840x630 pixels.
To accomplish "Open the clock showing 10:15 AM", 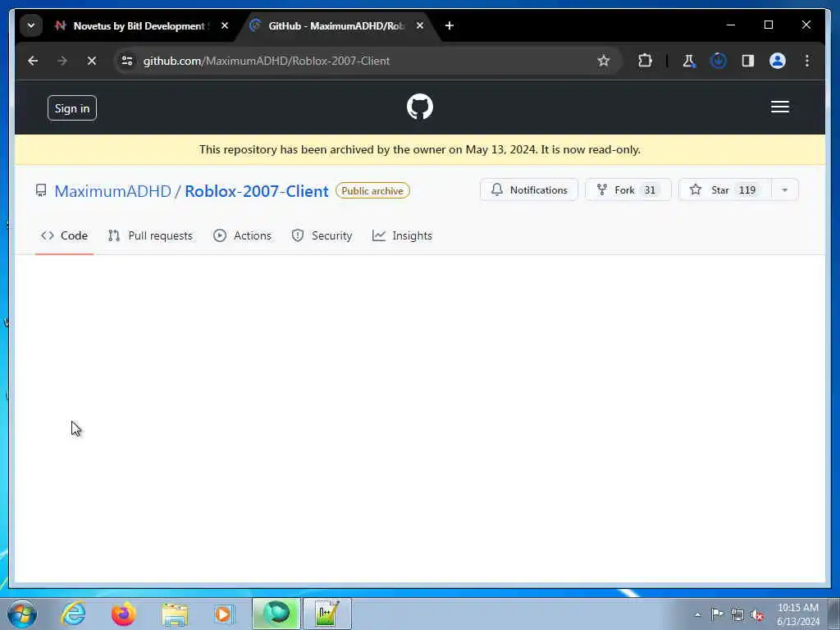I will pyautogui.click(x=797, y=614).
